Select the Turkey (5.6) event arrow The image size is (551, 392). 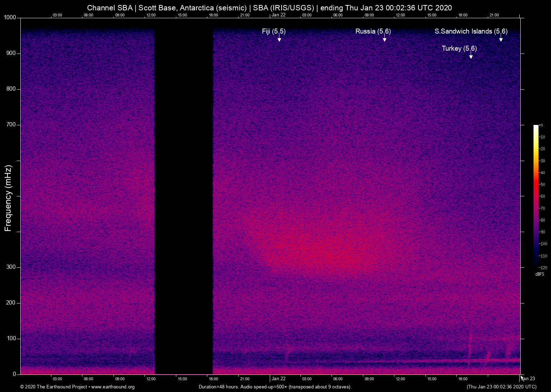coord(471,56)
